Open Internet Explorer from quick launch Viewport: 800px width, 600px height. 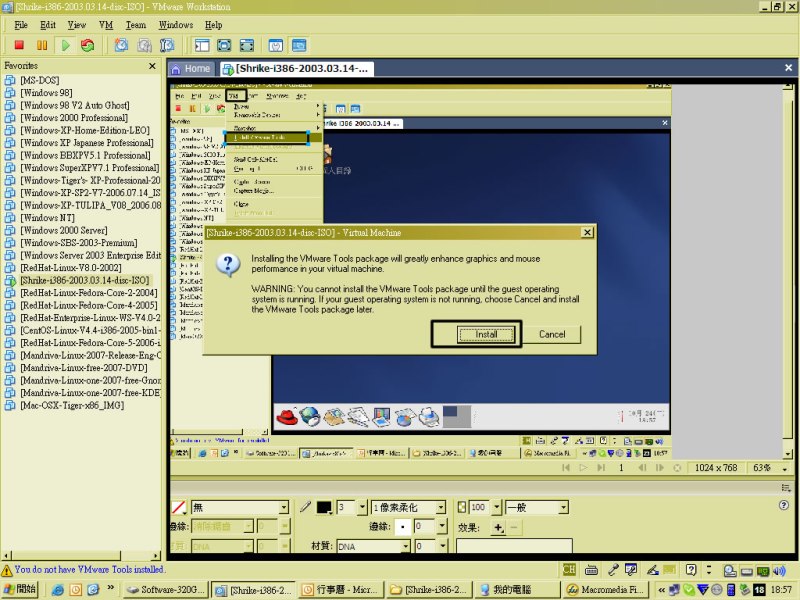58,590
